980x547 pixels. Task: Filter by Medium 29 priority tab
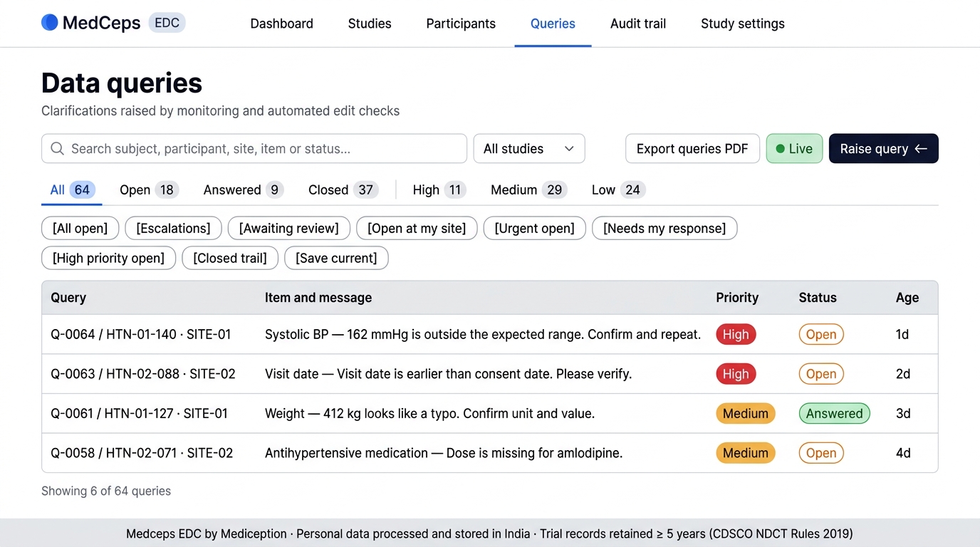click(529, 190)
